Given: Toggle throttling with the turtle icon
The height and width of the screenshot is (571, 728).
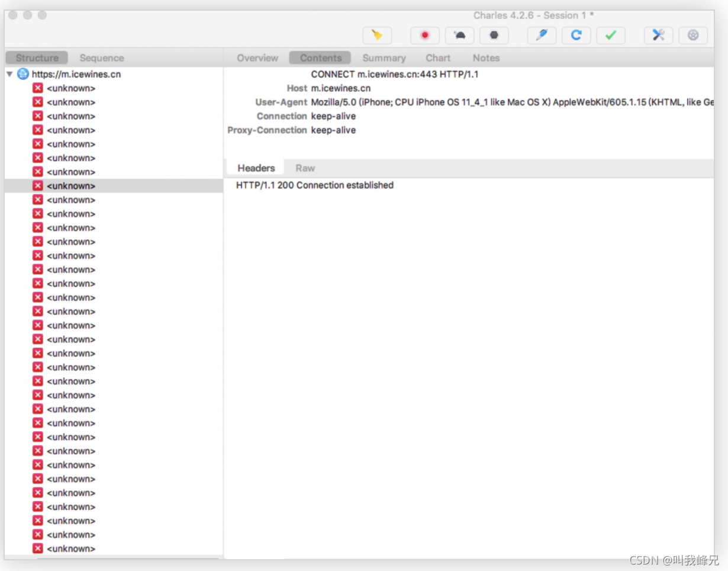Looking at the screenshot, I should click(459, 36).
